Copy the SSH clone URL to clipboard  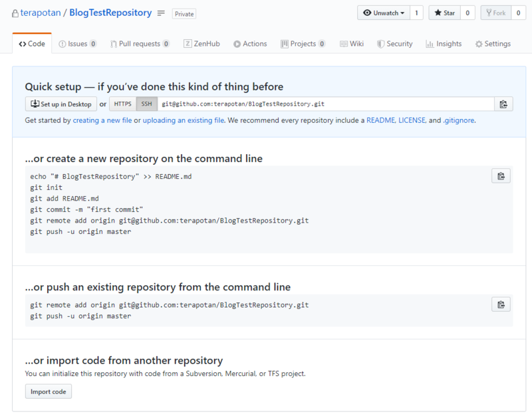click(503, 104)
